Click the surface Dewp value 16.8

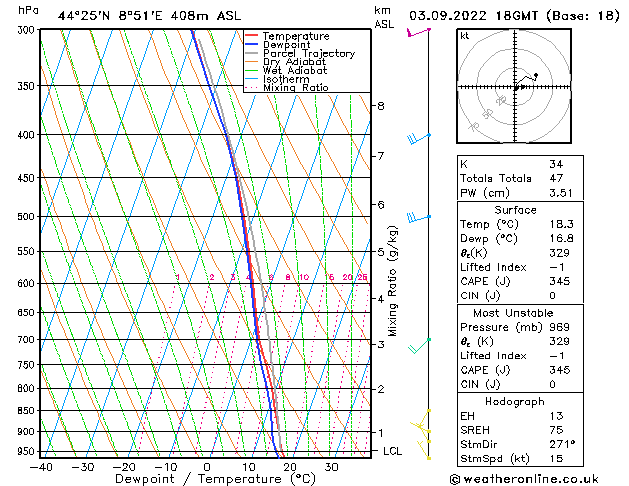pyautogui.click(x=561, y=239)
